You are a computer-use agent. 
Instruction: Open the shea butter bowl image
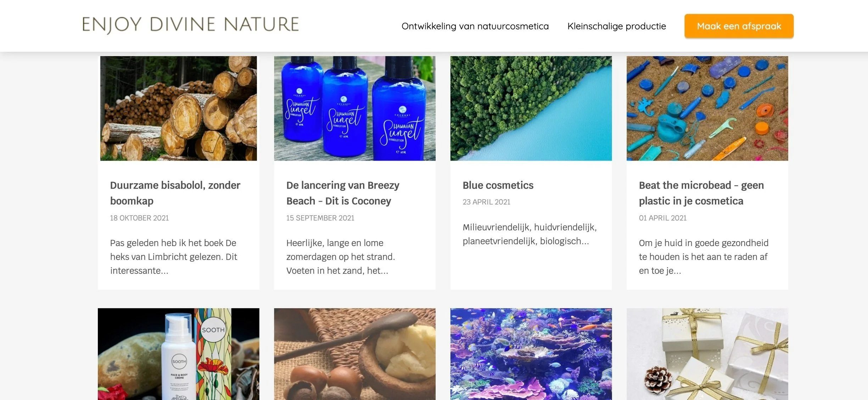tap(354, 354)
